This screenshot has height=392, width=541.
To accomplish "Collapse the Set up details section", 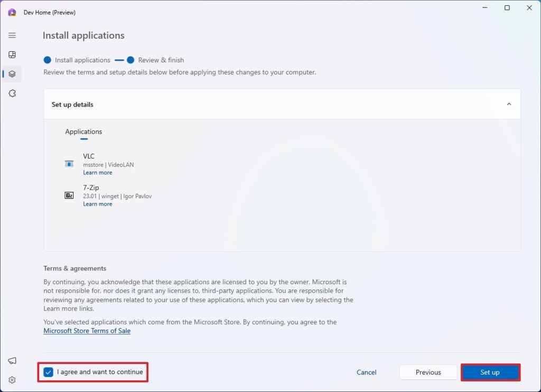I will [x=509, y=104].
